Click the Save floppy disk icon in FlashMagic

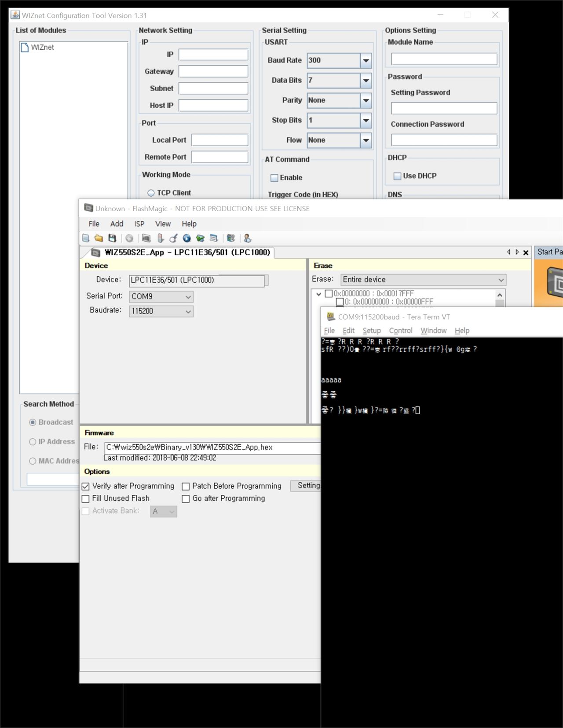(112, 238)
